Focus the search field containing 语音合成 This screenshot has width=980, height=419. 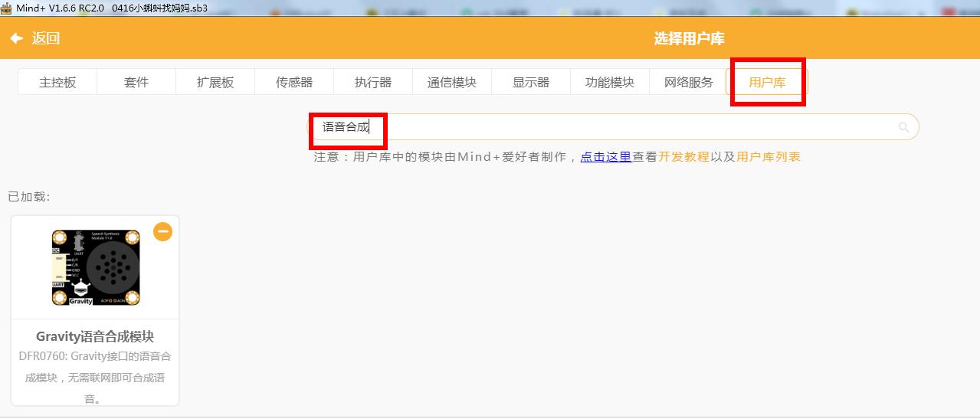tap(613, 127)
